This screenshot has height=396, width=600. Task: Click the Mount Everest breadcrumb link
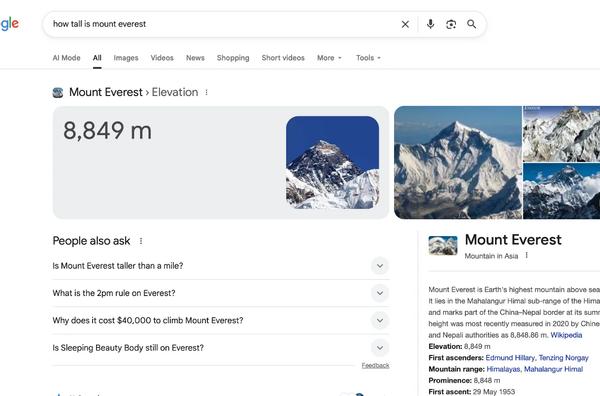coord(106,92)
